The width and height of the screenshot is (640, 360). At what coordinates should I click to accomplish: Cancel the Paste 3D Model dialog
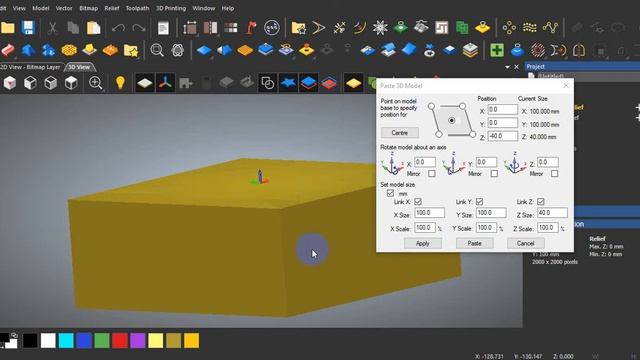(525, 243)
